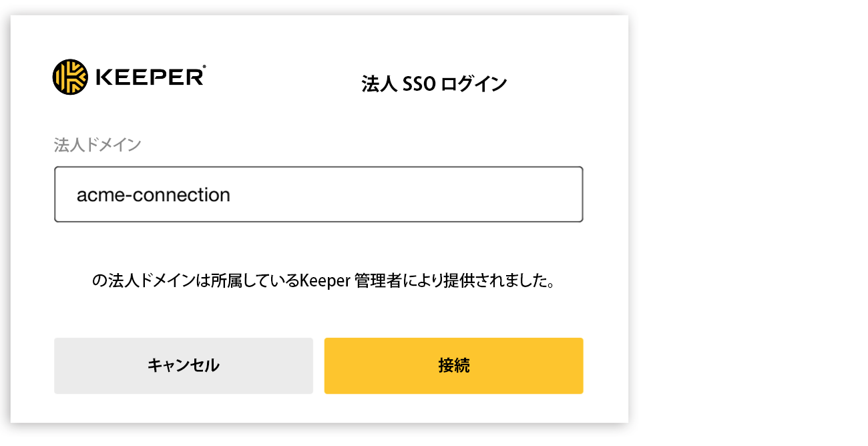The width and height of the screenshot is (868, 446).
Task: Cancel the enterprise SSO login dialog
Action: pos(184,366)
